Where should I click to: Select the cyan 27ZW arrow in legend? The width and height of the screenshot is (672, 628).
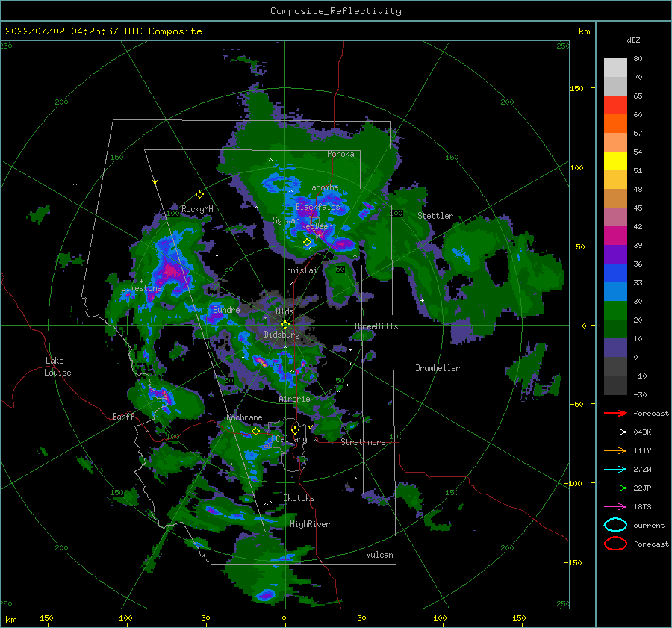click(615, 470)
